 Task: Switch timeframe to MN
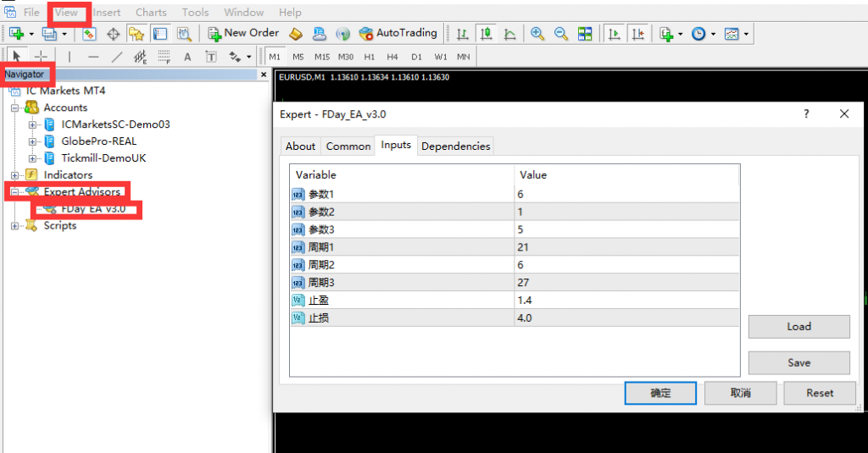pyautogui.click(x=464, y=57)
